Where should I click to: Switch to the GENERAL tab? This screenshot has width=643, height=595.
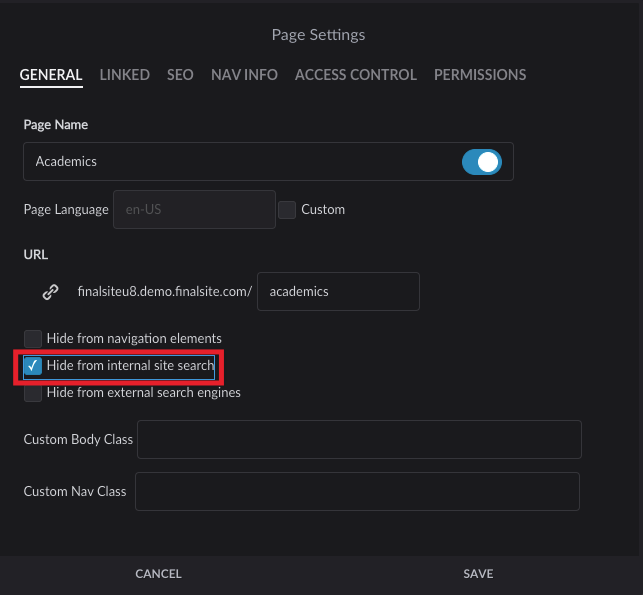coord(51,75)
